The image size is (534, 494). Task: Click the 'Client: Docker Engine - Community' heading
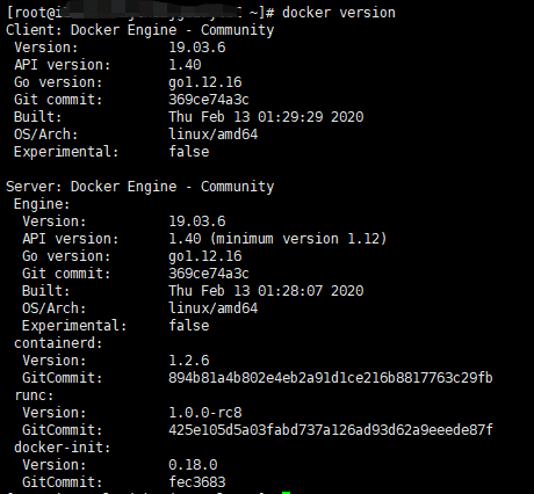pos(140,30)
